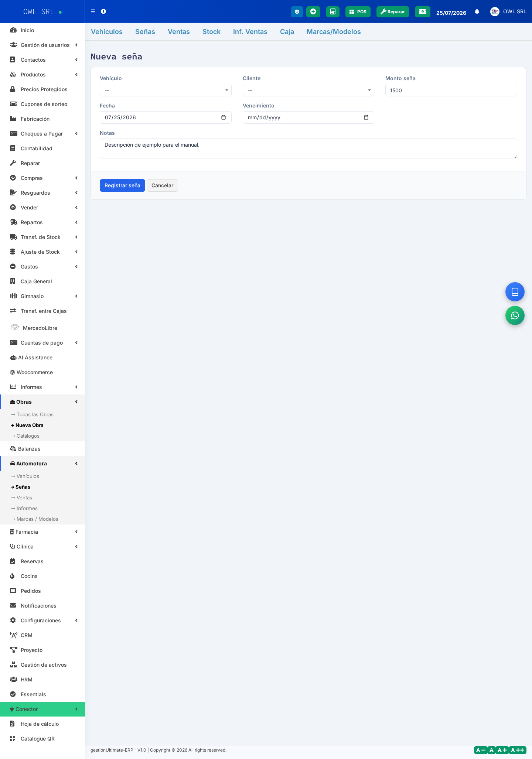
Task: Open the WhatsApp floating chat button
Action: point(515,315)
